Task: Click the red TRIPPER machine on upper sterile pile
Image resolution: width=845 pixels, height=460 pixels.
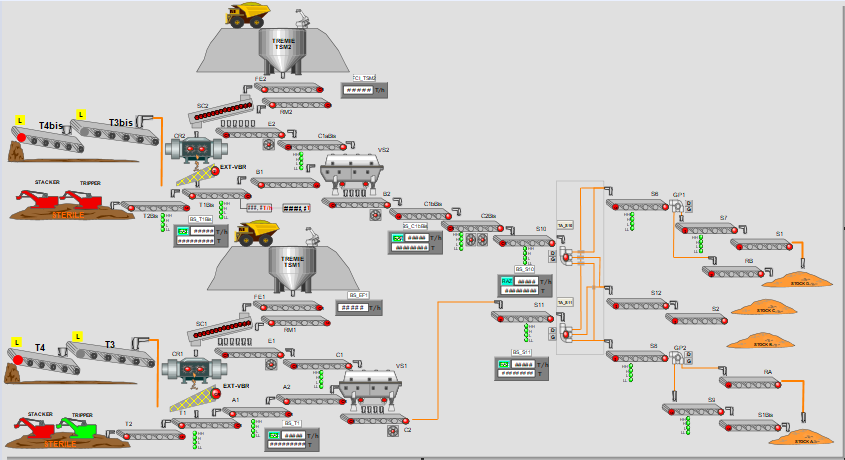Action: click(x=82, y=199)
